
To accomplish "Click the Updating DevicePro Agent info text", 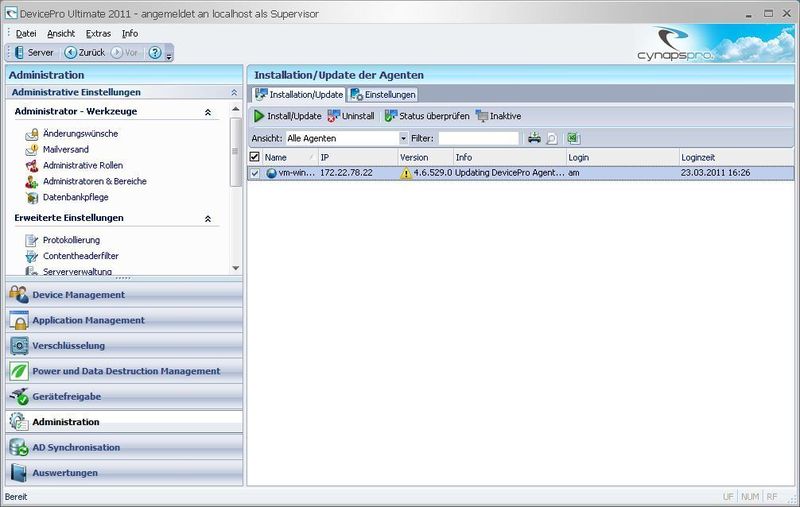I will [x=510, y=173].
